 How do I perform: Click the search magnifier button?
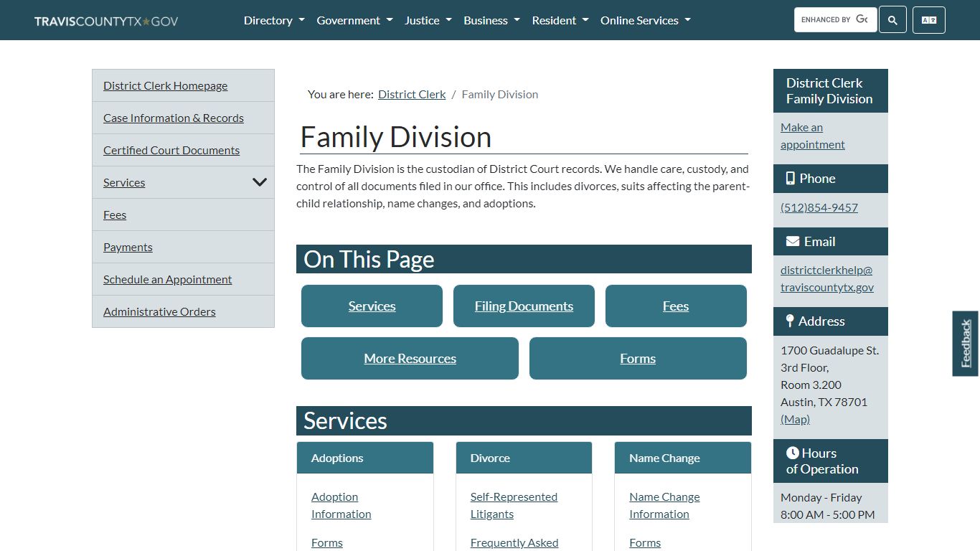(x=892, y=20)
